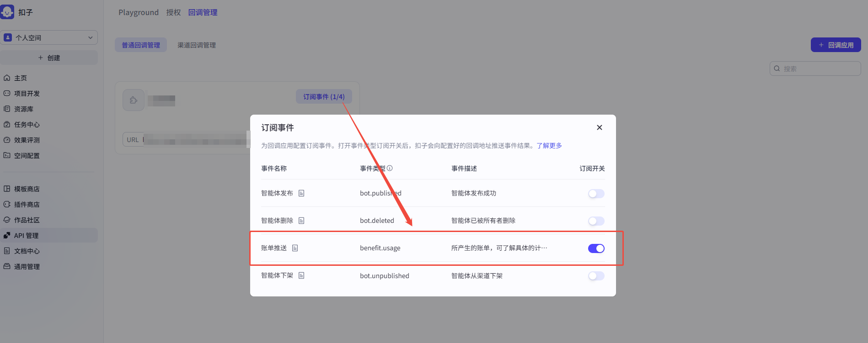Viewport: 868px width, 343px height.
Task: Click the 回调应用 button
Action: pyautogui.click(x=836, y=45)
